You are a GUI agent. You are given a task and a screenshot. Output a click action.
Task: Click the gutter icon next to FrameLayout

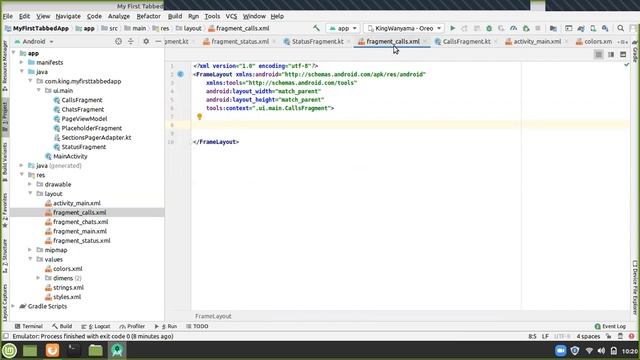click(x=180, y=74)
